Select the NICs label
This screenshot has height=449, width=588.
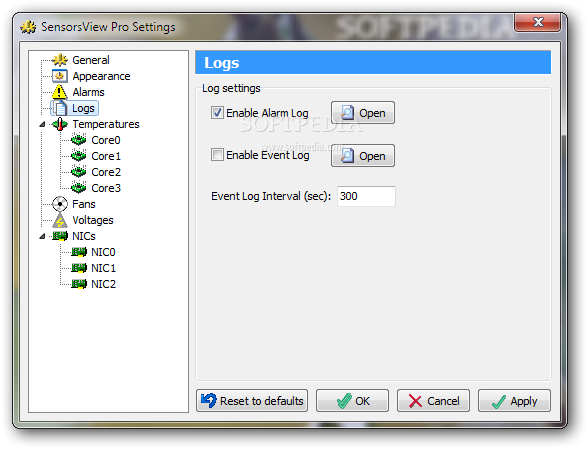[84, 236]
